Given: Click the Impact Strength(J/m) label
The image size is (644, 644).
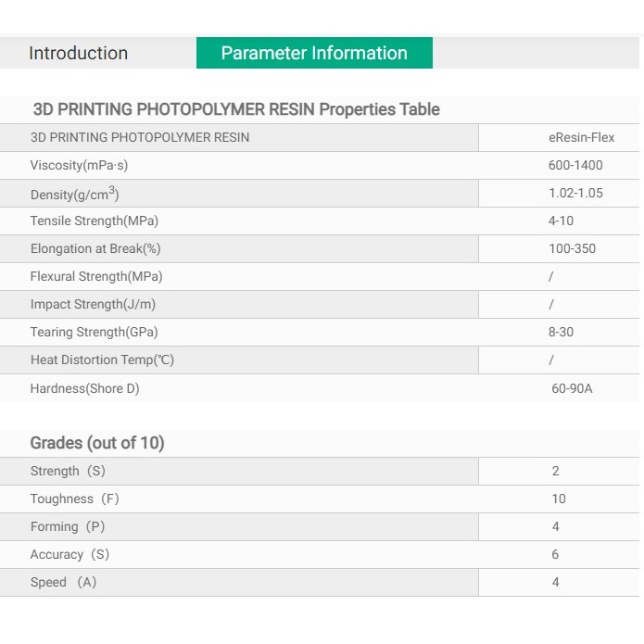Looking at the screenshot, I should click(x=93, y=304).
